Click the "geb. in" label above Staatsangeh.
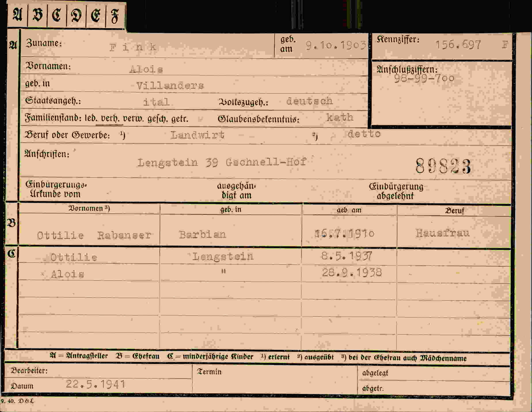Image resolution: width=532 pixels, height=412 pixels. [37, 83]
